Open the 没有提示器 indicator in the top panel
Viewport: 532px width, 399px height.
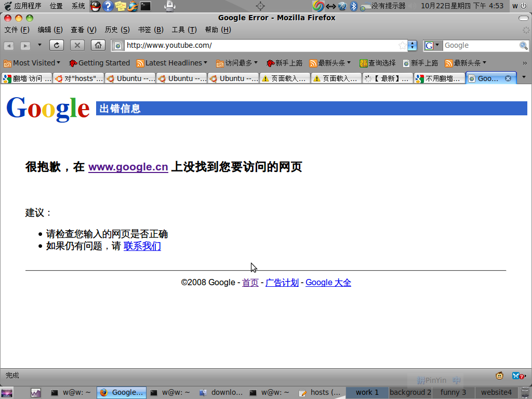click(383, 6)
